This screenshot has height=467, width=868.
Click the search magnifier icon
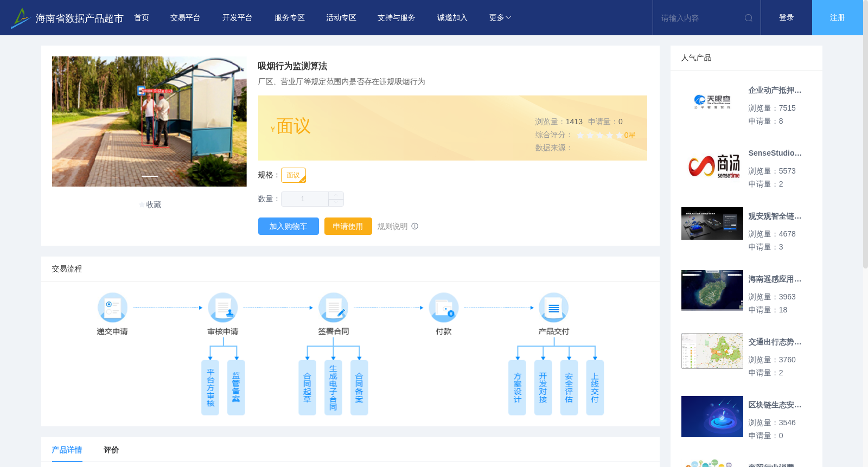(748, 18)
